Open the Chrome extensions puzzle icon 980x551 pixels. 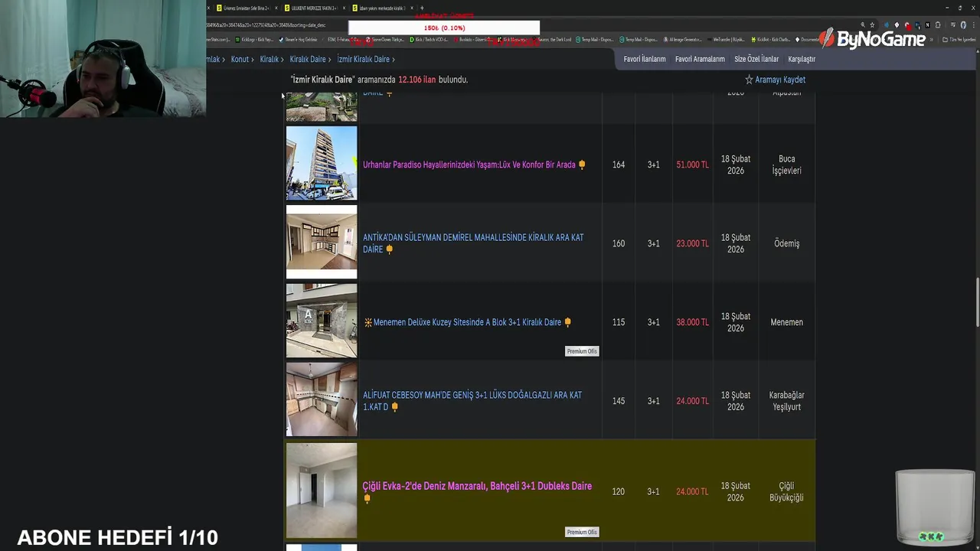click(938, 25)
